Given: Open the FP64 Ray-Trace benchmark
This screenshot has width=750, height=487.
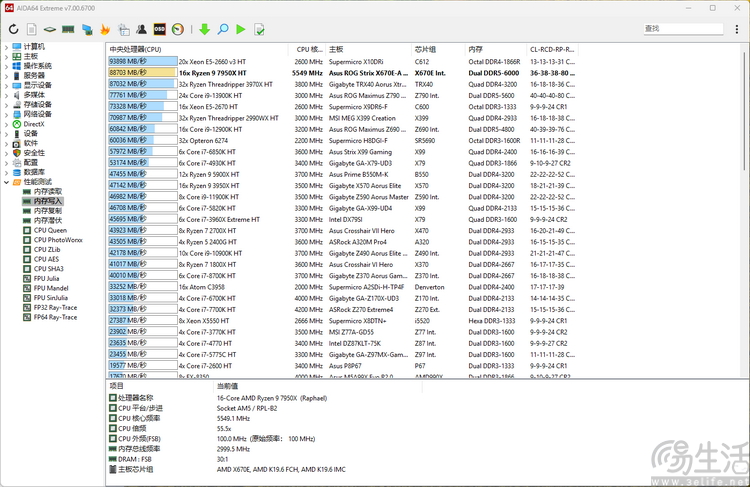Looking at the screenshot, I should pyautogui.click(x=55, y=317).
